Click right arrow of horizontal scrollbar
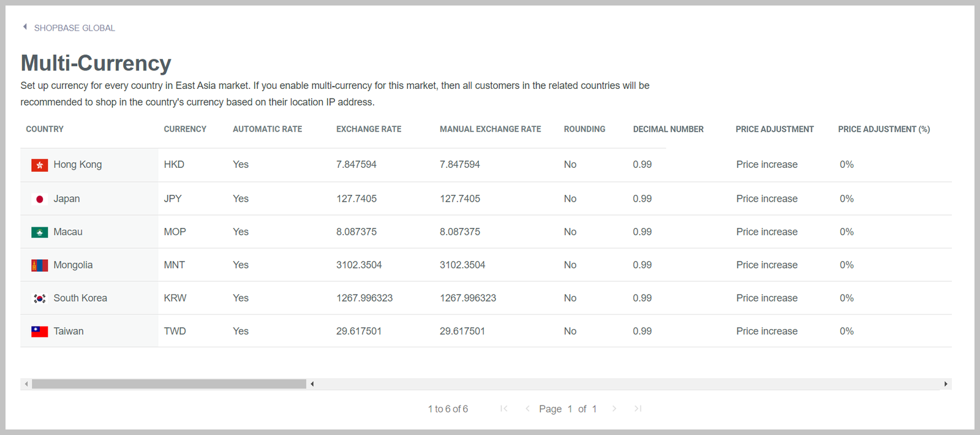 tap(946, 384)
